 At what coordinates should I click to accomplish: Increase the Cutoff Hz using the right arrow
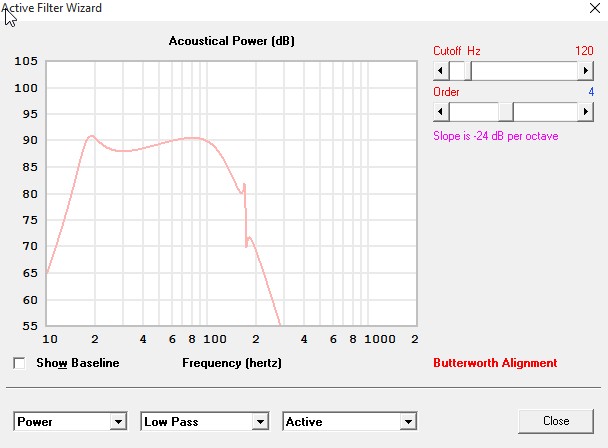point(586,71)
